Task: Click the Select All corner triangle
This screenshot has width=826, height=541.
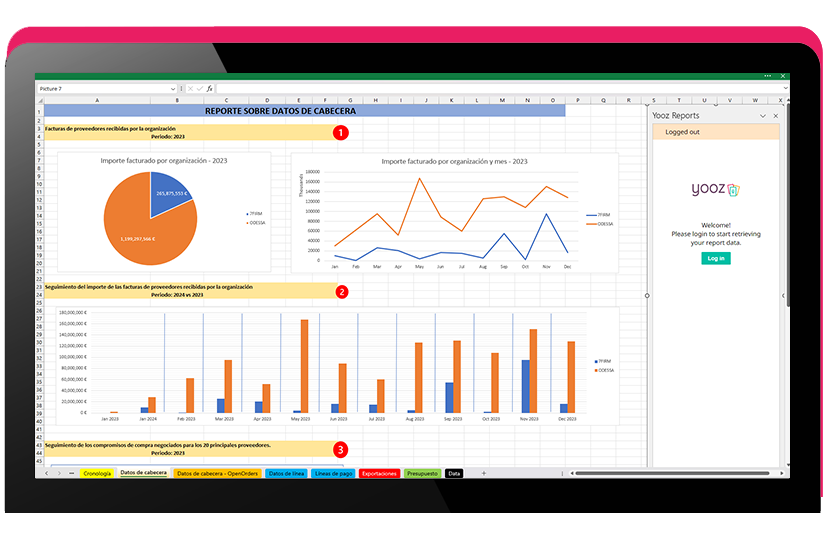Action: (x=40, y=100)
